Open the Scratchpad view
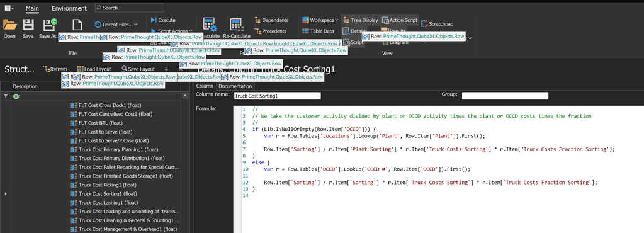644x233 pixels. coord(437,24)
